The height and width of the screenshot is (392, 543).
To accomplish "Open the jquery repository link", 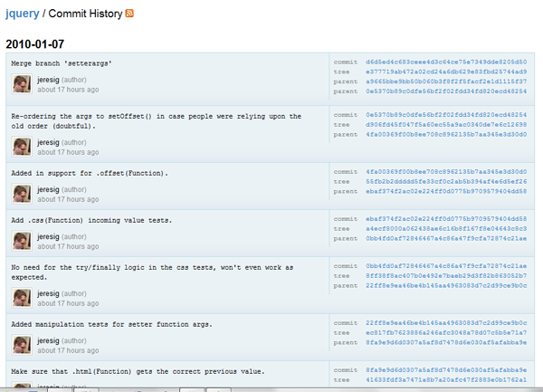I will 23,14.
